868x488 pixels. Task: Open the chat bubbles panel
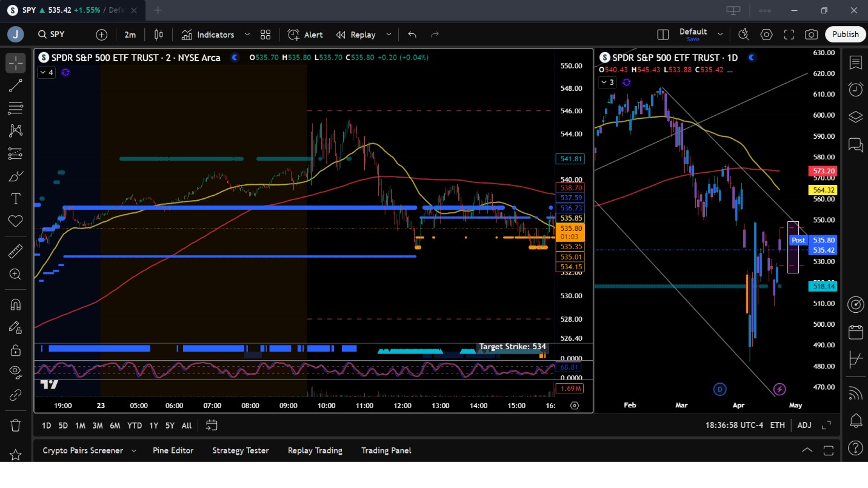click(855, 144)
